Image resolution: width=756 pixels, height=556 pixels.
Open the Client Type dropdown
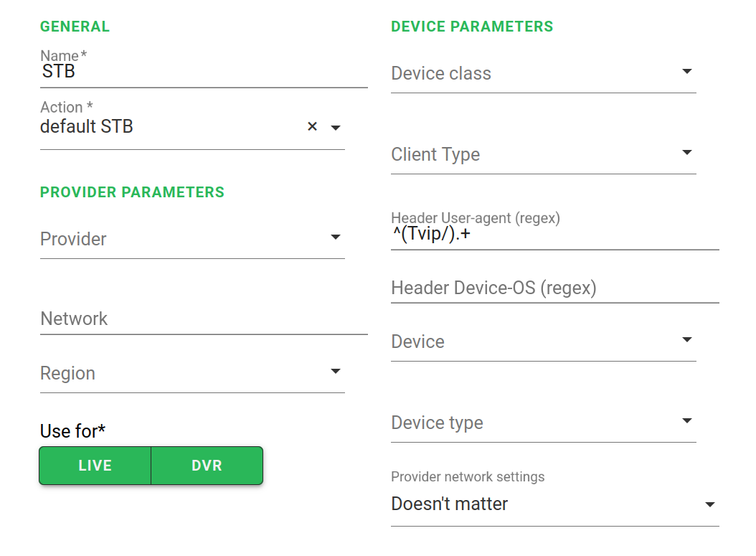pos(686,153)
